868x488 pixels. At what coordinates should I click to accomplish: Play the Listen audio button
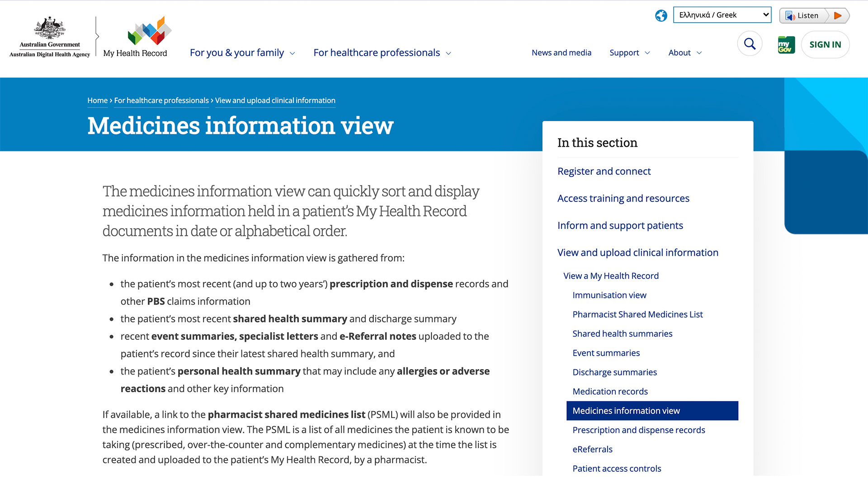[838, 15]
